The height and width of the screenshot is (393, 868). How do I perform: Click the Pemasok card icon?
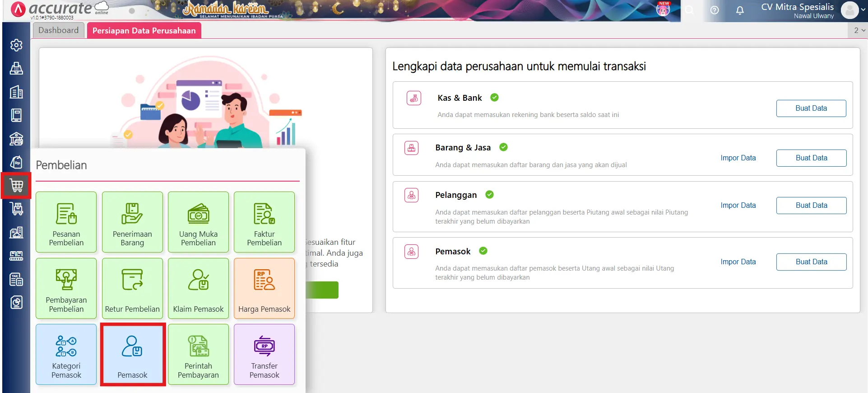[412, 252]
